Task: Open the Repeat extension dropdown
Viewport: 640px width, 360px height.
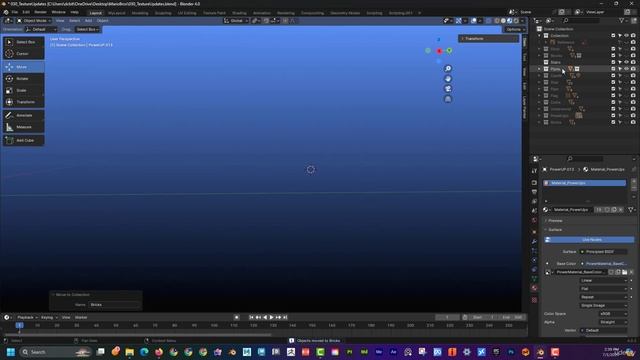Action: point(604,297)
